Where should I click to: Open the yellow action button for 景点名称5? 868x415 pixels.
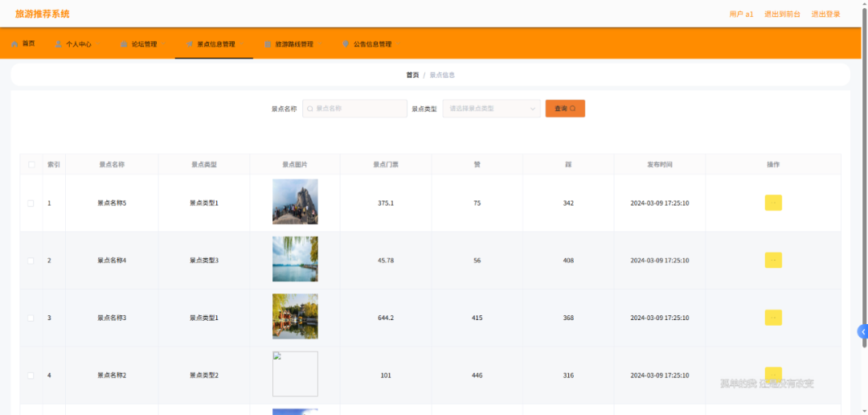[773, 203]
